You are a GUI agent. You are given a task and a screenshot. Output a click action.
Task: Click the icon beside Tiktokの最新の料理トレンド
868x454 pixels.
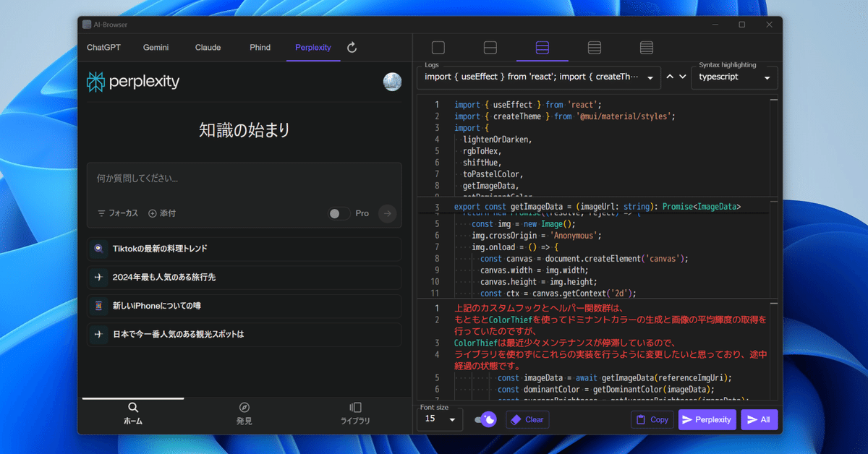[99, 249]
